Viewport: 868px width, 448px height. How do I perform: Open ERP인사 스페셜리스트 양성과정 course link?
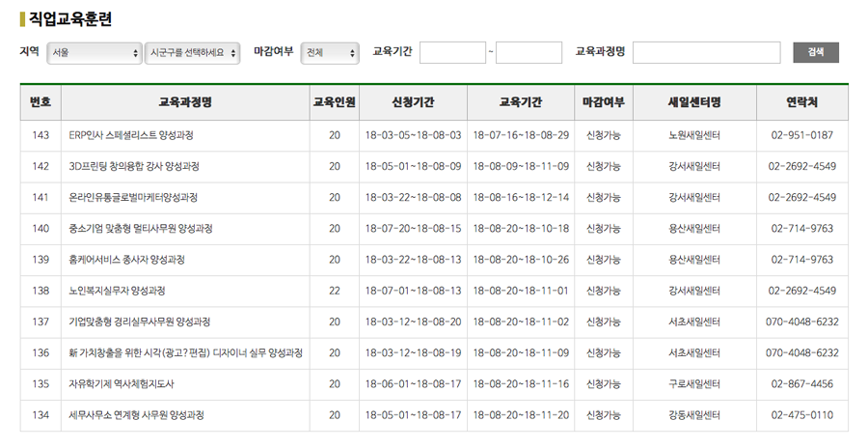tap(131, 136)
